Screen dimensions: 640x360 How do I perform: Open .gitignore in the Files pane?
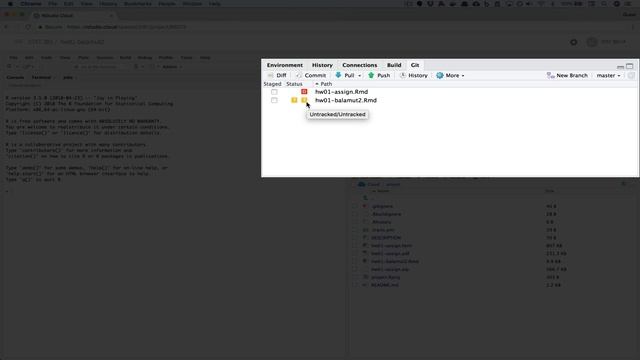pyautogui.click(x=382, y=206)
